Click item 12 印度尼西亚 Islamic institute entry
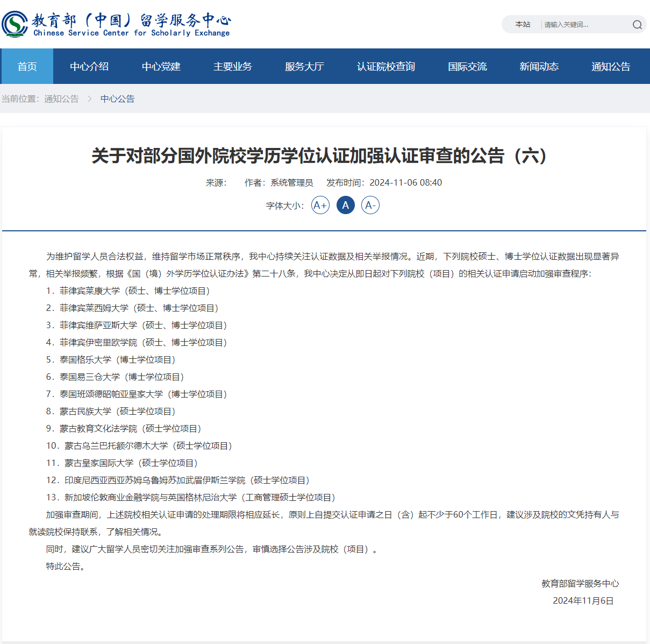The width and height of the screenshot is (650, 644). point(178,480)
